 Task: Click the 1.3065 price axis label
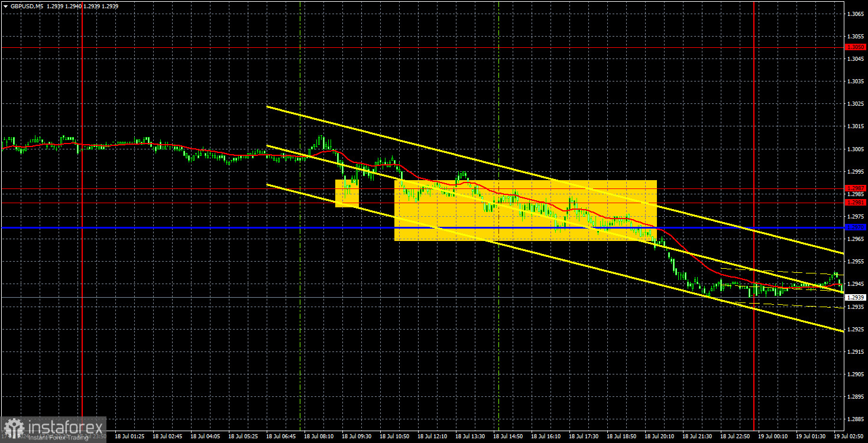point(856,13)
